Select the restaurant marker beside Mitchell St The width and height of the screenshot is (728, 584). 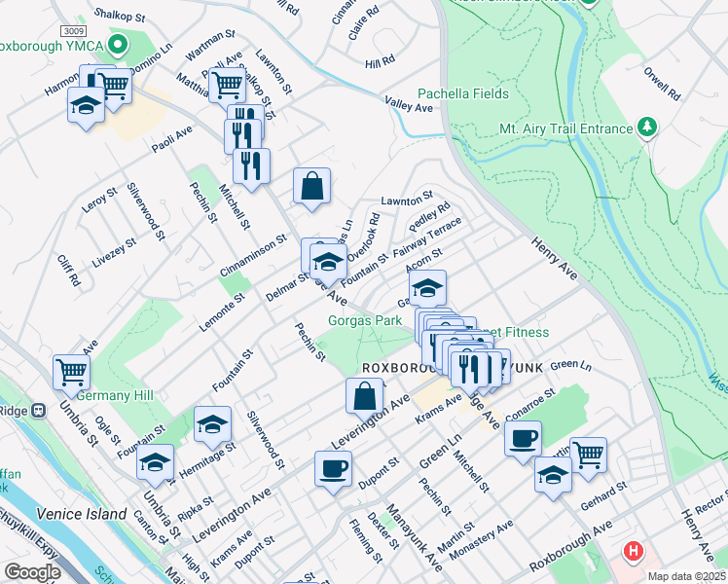pos(251,166)
